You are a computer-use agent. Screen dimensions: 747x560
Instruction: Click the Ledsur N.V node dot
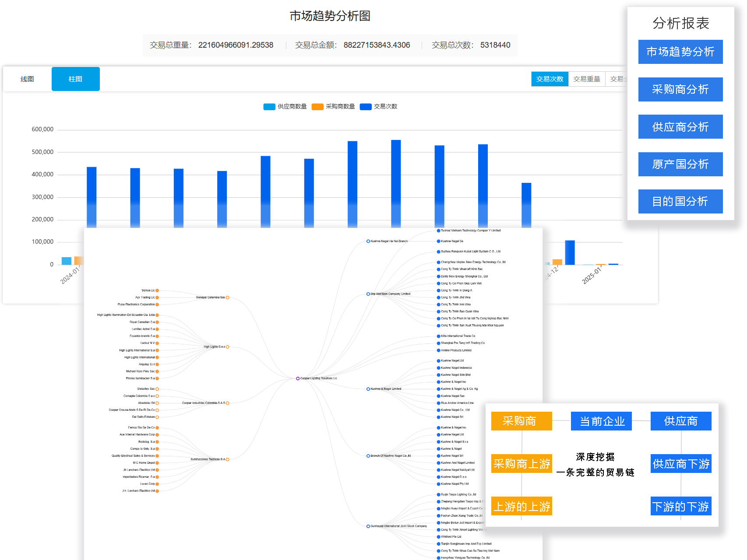click(157, 343)
